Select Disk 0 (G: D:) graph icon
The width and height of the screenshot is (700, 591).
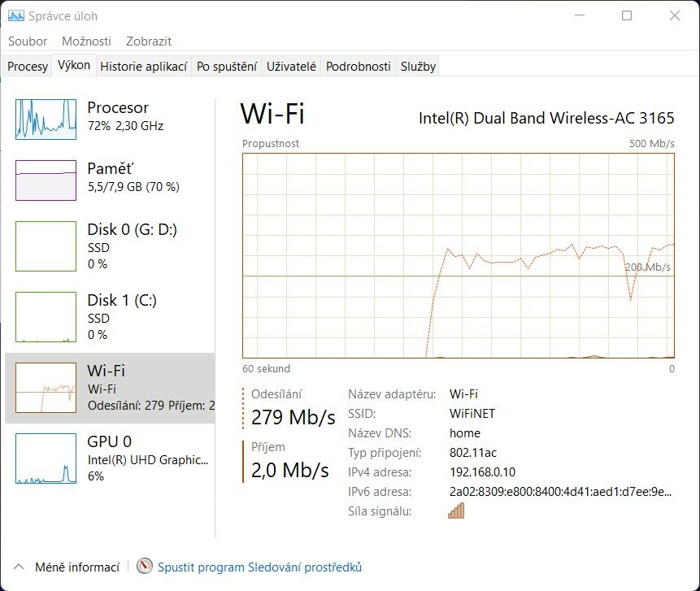[x=46, y=246]
